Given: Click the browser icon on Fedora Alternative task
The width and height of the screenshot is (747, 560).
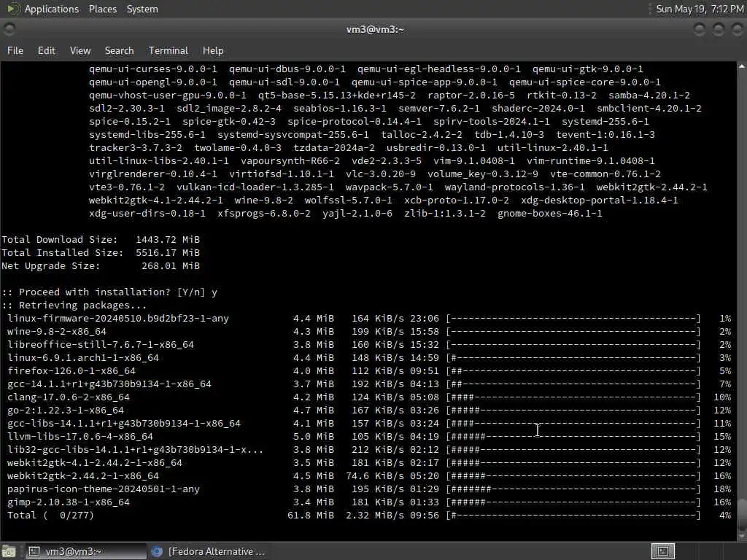Looking at the screenshot, I should [157, 551].
